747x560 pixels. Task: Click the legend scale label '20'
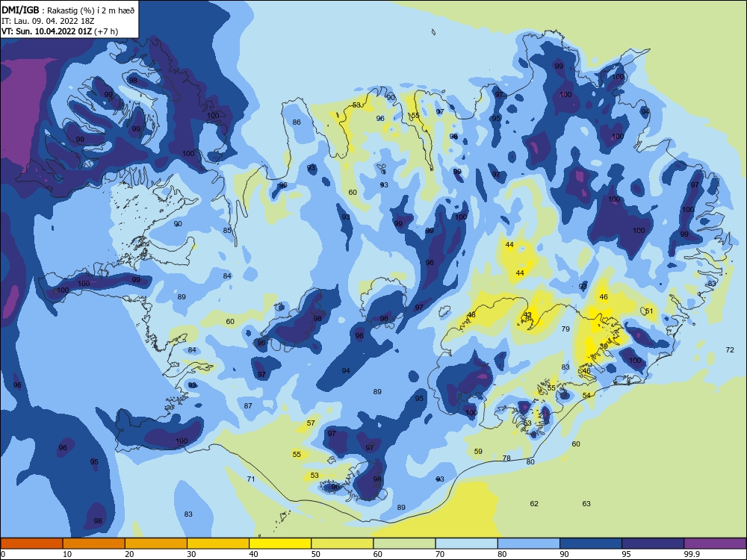129,554
